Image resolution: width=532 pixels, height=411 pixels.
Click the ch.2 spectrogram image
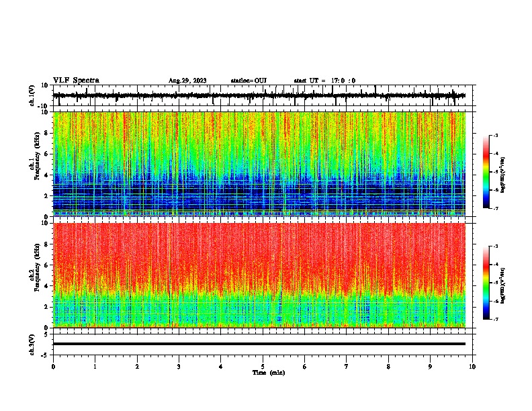pyautogui.click(x=259, y=275)
